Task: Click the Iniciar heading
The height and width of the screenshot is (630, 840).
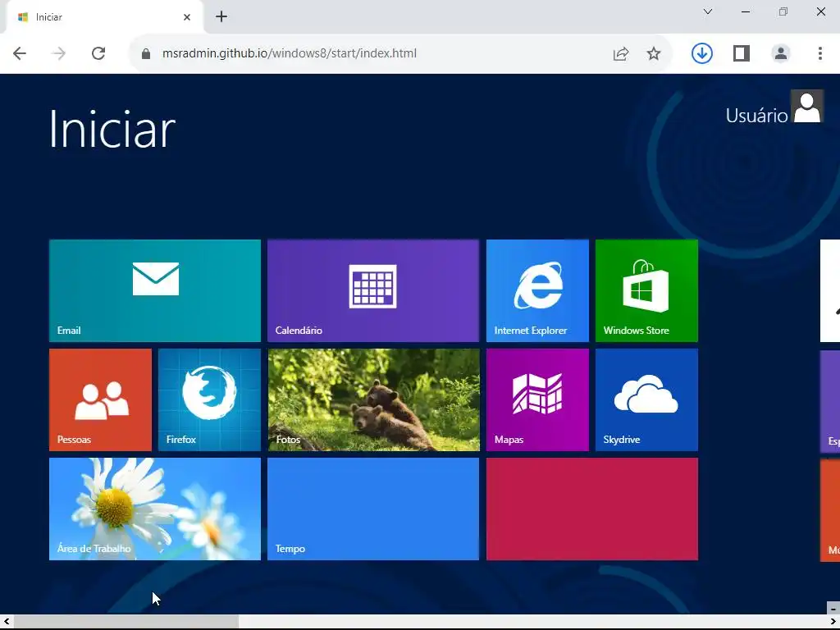Action: (x=112, y=129)
